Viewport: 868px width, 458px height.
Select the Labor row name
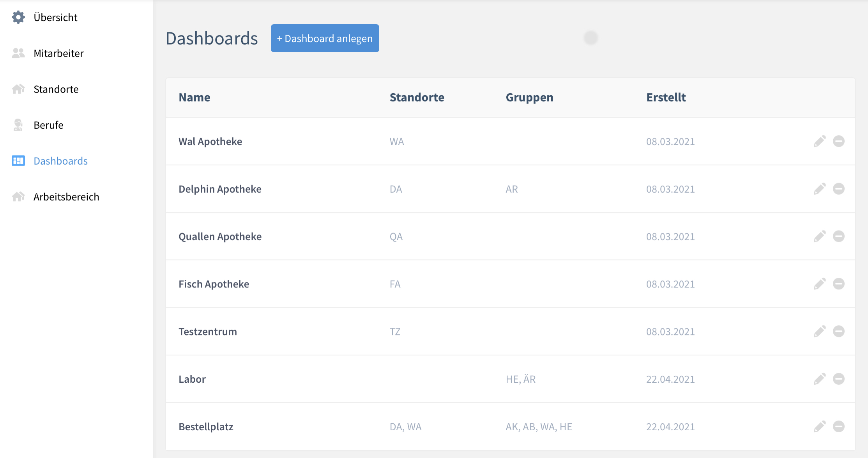192,379
